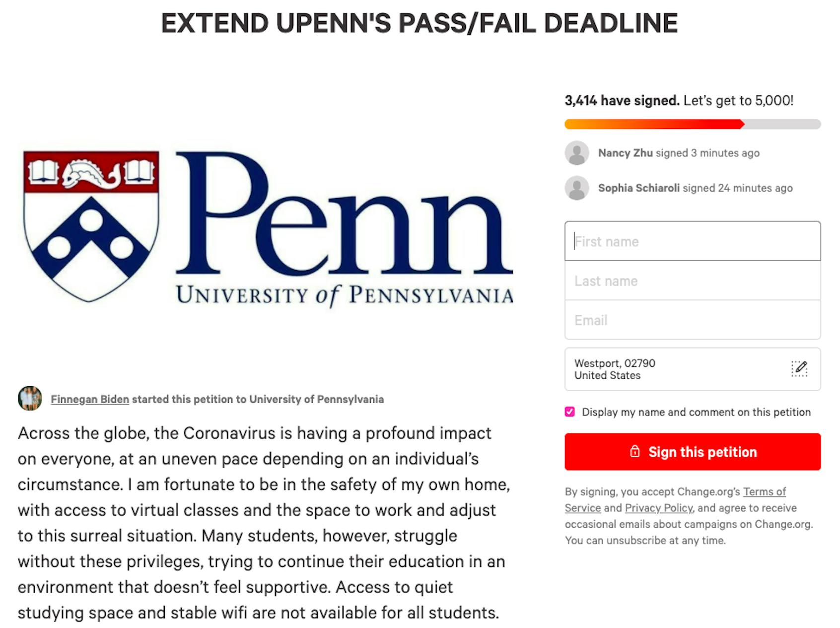Select the Last name text field
The width and height of the screenshot is (840, 628).
tap(692, 280)
